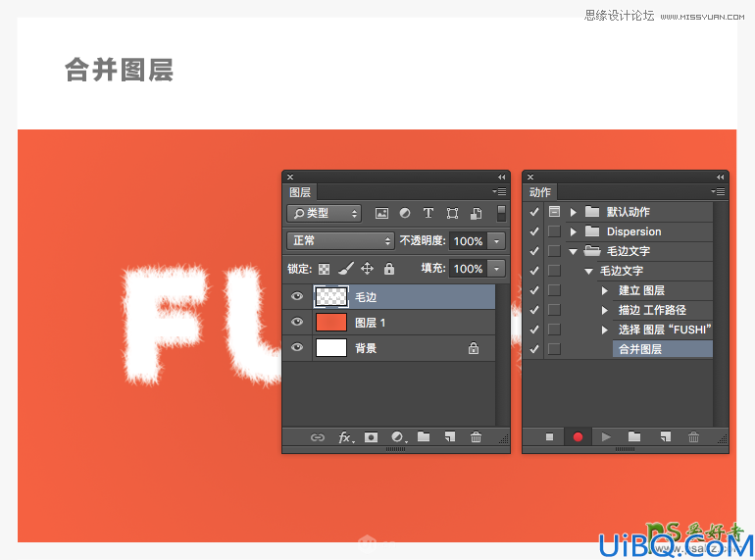Click the Actions panel vertical scrollbar

click(721, 314)
